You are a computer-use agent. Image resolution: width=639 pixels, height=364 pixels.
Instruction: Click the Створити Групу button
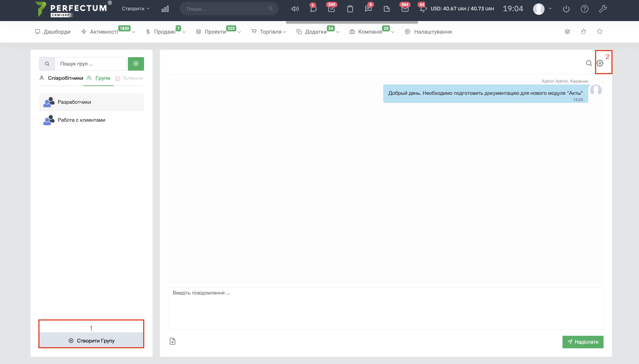(92, 340)
